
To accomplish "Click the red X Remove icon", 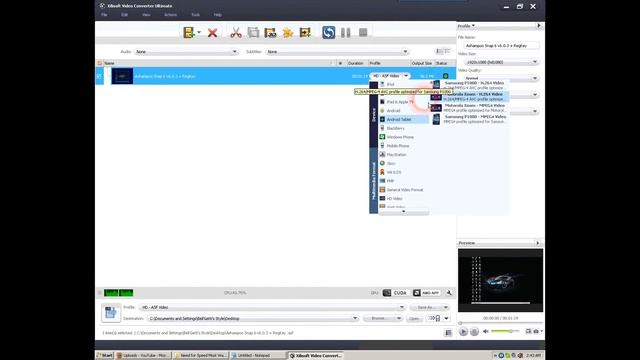I will pyautogui.click(x=212, y=33).
